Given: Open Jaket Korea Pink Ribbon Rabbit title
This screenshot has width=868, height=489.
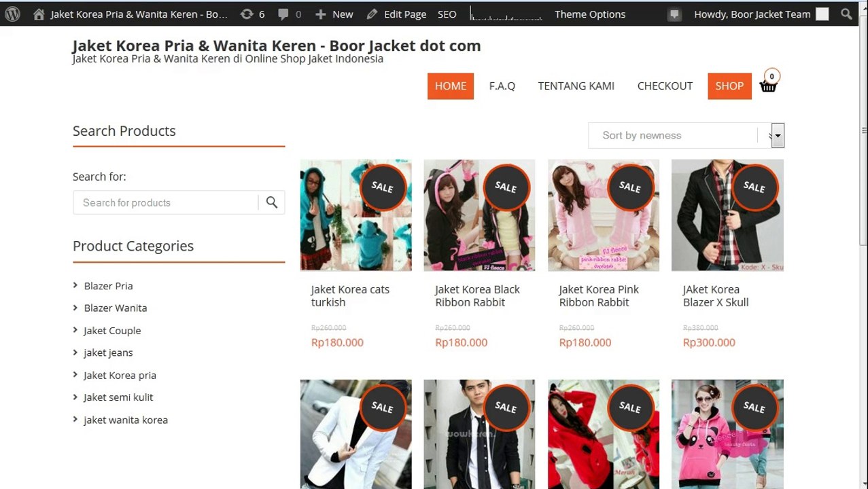Looking at the screenshot, I should pos(600,296).
